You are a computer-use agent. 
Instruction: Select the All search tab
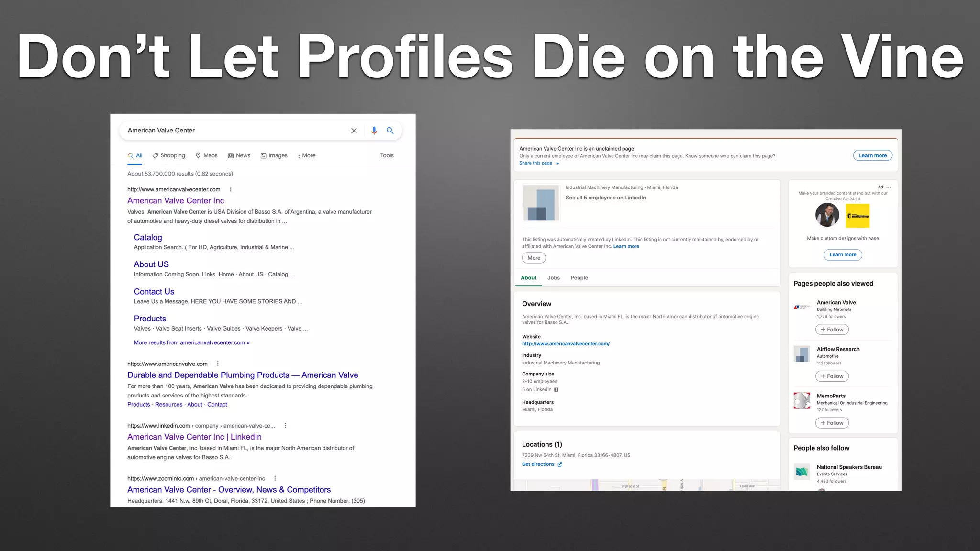[135, 155]
